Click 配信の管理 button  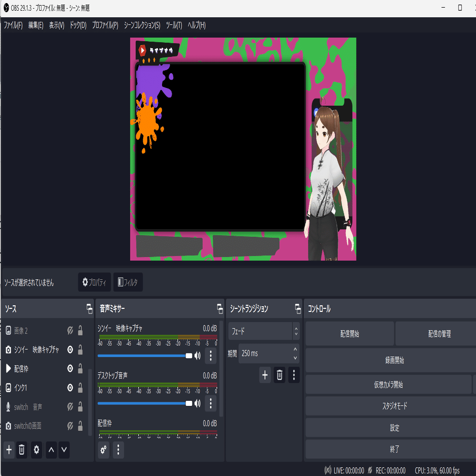[436, 334]
